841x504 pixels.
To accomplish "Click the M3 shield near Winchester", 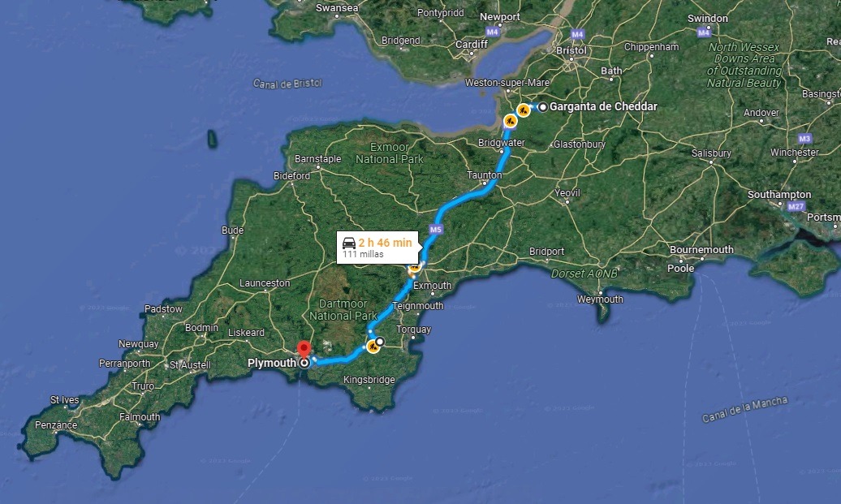I will pyautogui.click(x=805, y=139).
